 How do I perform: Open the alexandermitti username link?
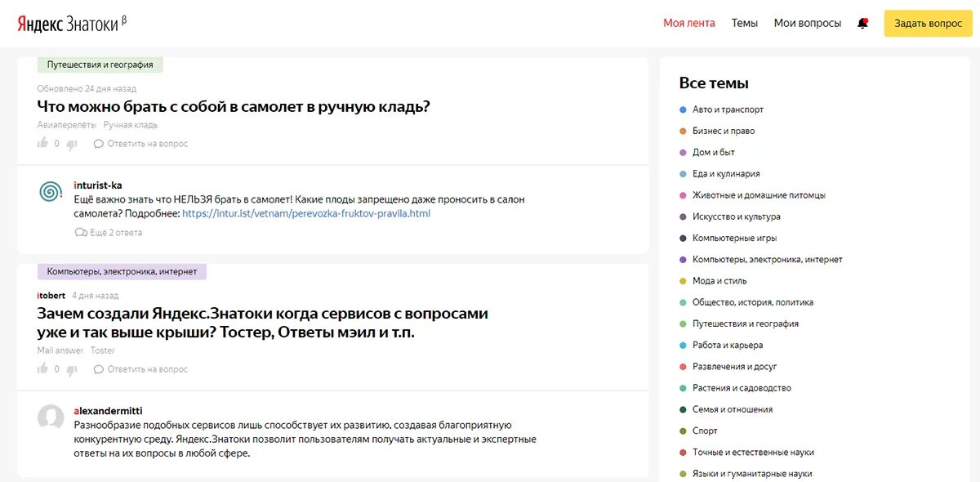pyautogui.click(x=109, y=411)
